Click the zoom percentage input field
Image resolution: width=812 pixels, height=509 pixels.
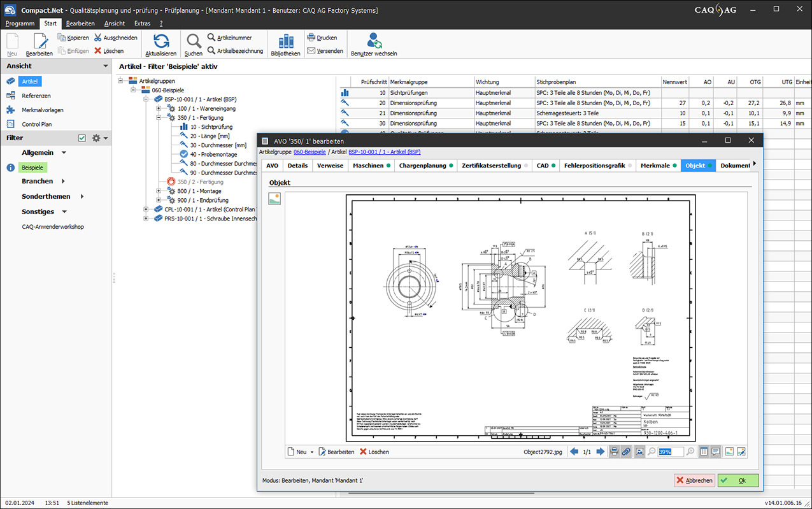(x=671, y=452)
